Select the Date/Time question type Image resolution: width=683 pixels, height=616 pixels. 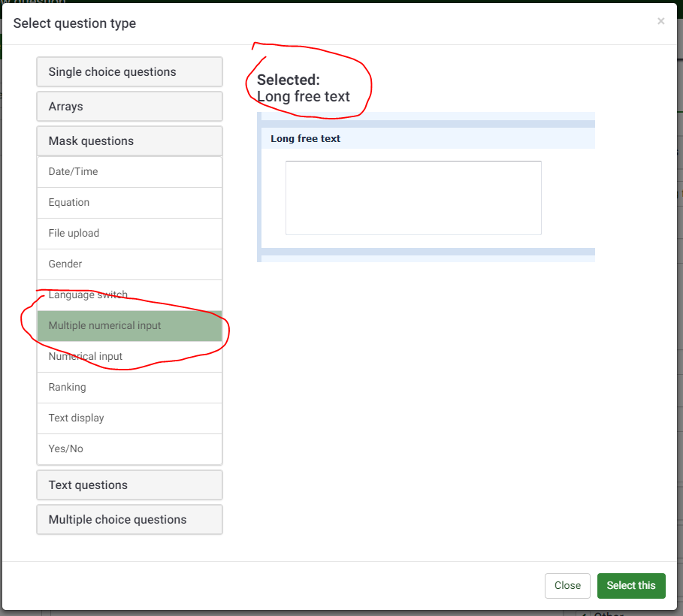tap(129, 172)
